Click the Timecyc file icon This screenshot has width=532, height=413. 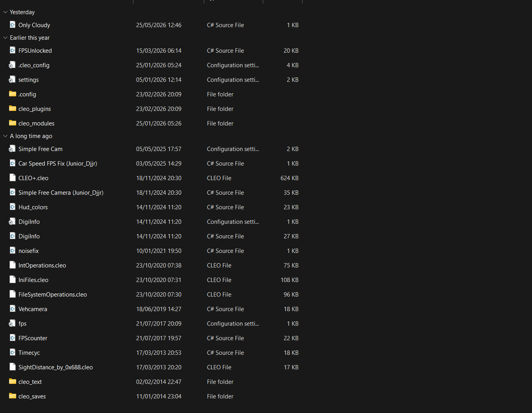click(x=12, y=352)
